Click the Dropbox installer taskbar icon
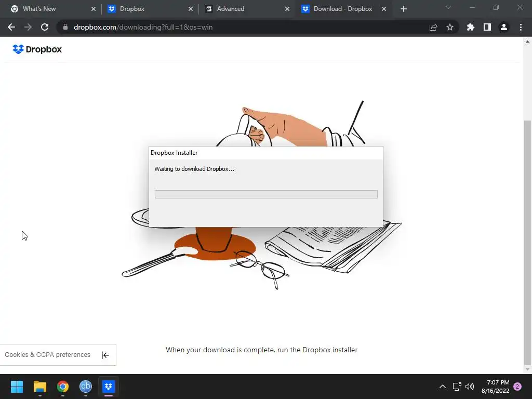 click(109, 387)
